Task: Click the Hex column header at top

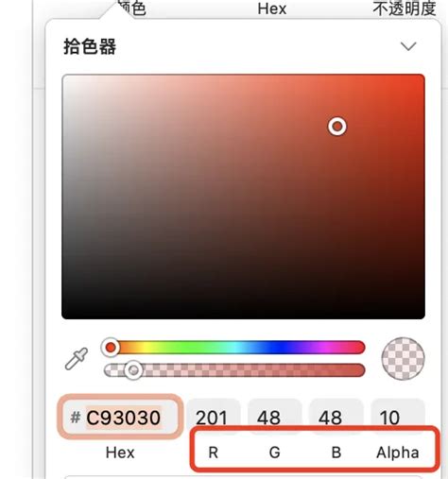Action: pos(272,9)
